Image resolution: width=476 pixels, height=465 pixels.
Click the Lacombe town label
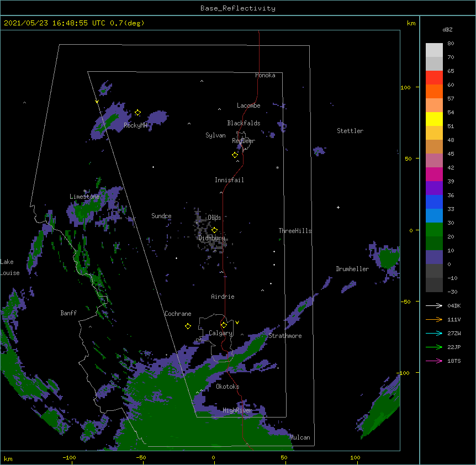tap(248, 105)
